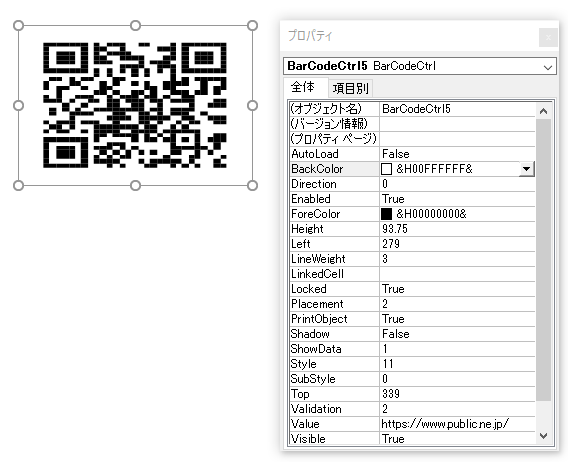Click the Visible value True
Viewport: 568px width, 462px height.
(x=457, y=439)
